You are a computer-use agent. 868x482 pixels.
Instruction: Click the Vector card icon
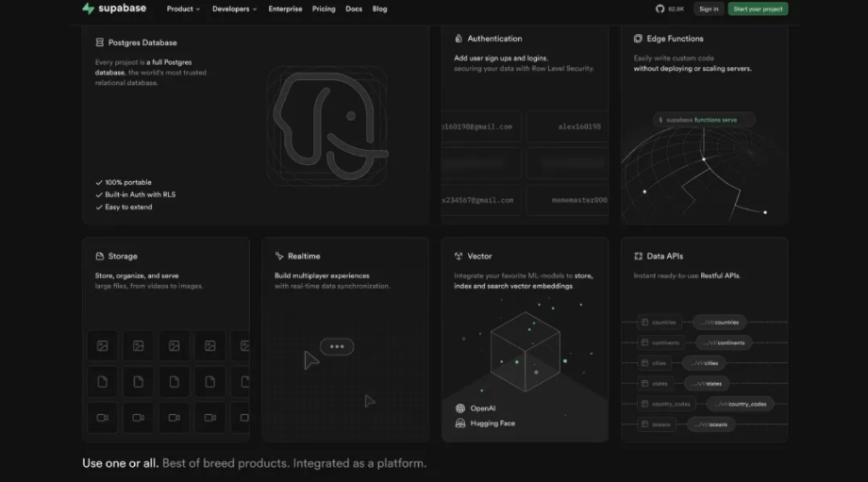pyautogui.click(x=459, y=256)
